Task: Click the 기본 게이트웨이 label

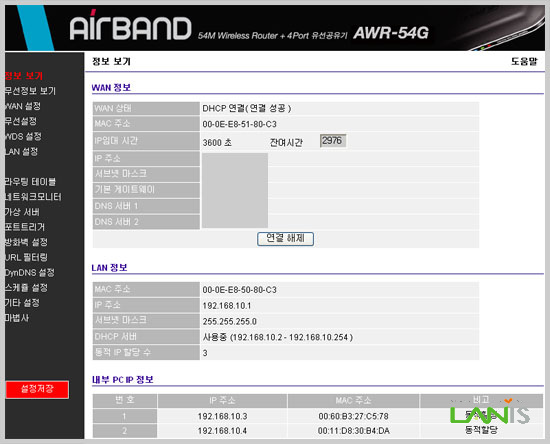Action: (x=125, y=190)
